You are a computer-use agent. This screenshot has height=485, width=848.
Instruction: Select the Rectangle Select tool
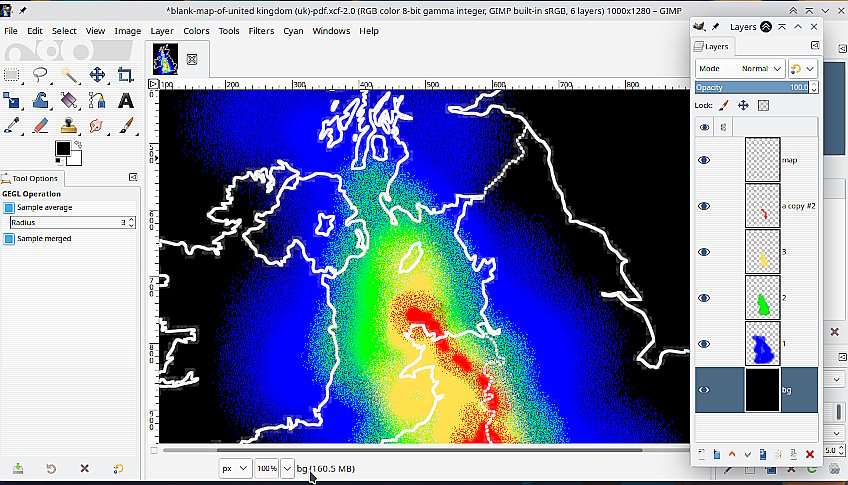pos(12,75)
